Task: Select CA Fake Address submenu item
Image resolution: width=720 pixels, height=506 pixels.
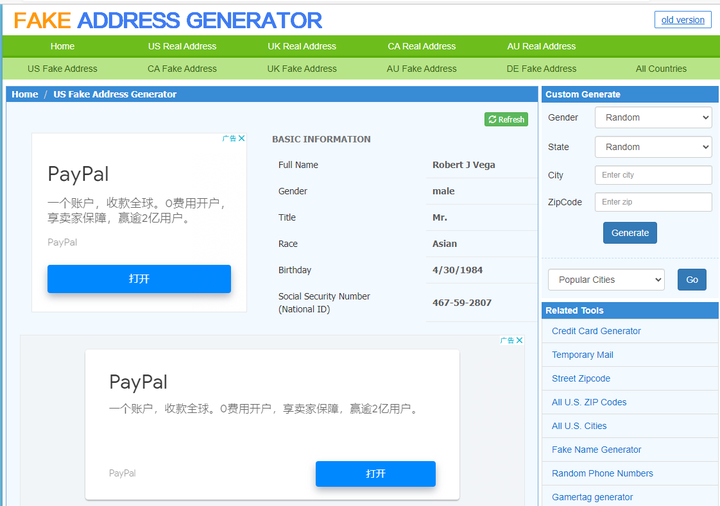Action: (x=182, y=69)
